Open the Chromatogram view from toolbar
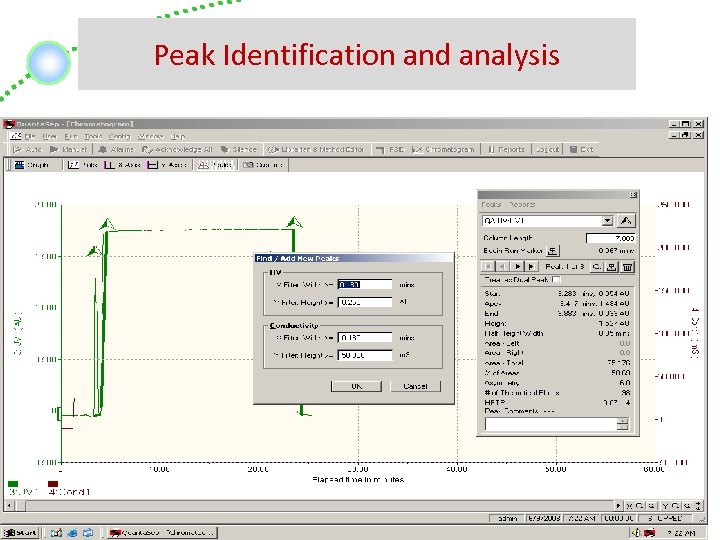This screenshot has height=540, width=720. [443, 150]
